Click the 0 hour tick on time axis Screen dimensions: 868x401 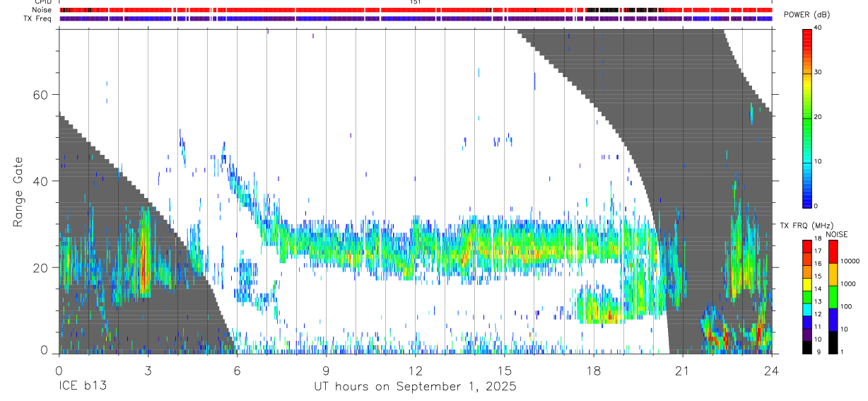[x=59, y=370]
